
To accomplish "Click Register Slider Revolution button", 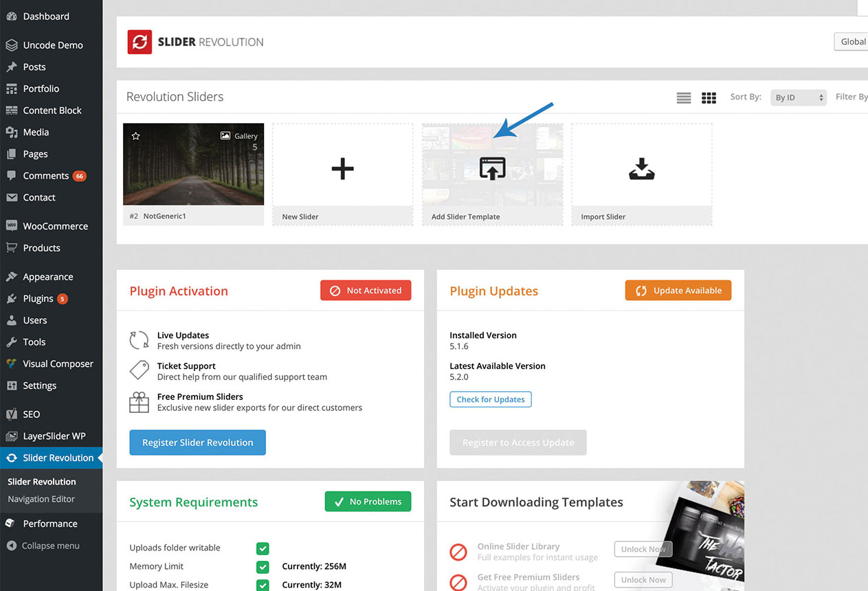I will (197, 443).
